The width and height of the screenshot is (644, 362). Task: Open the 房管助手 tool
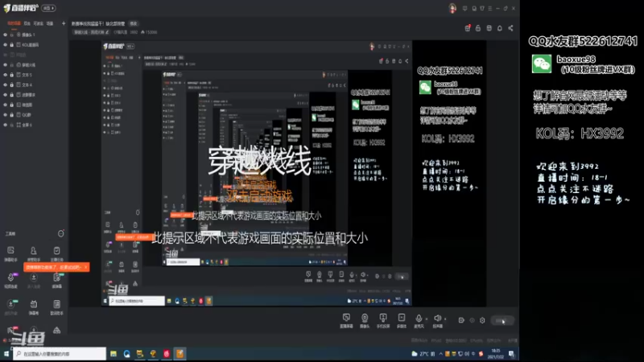pyautogui.click(x=33, y=253)
